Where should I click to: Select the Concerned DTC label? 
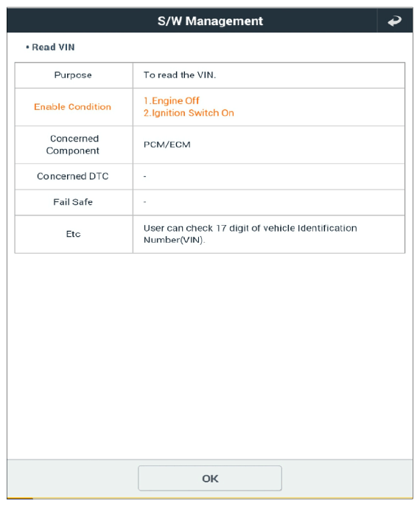73,176
